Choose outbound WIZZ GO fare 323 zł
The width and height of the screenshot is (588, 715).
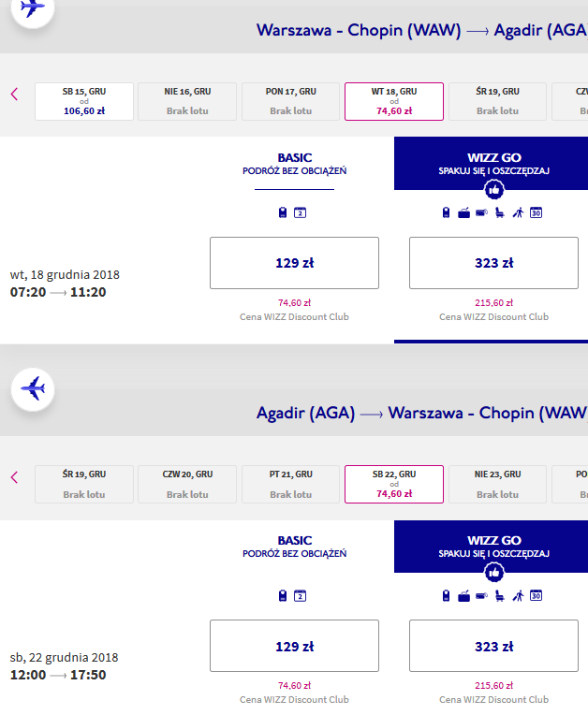493,263
